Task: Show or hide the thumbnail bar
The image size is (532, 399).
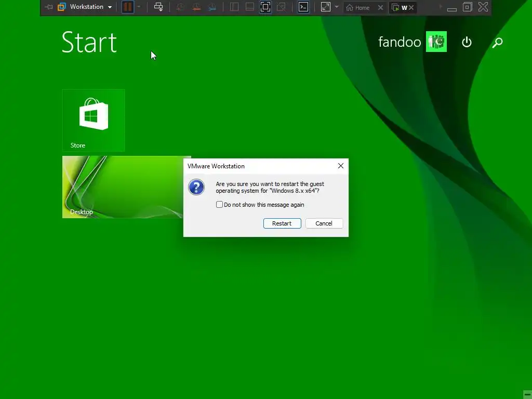Action: (x=250, y=7)
